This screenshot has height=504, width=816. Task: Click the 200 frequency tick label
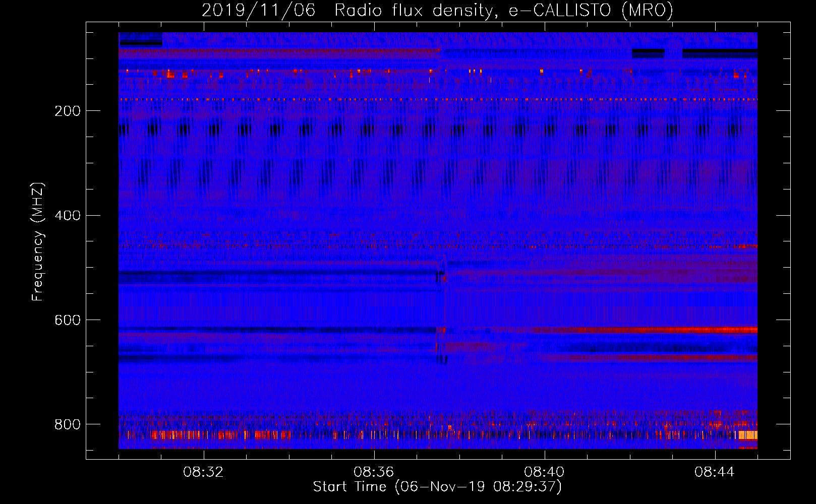click(x=68, y=111)
